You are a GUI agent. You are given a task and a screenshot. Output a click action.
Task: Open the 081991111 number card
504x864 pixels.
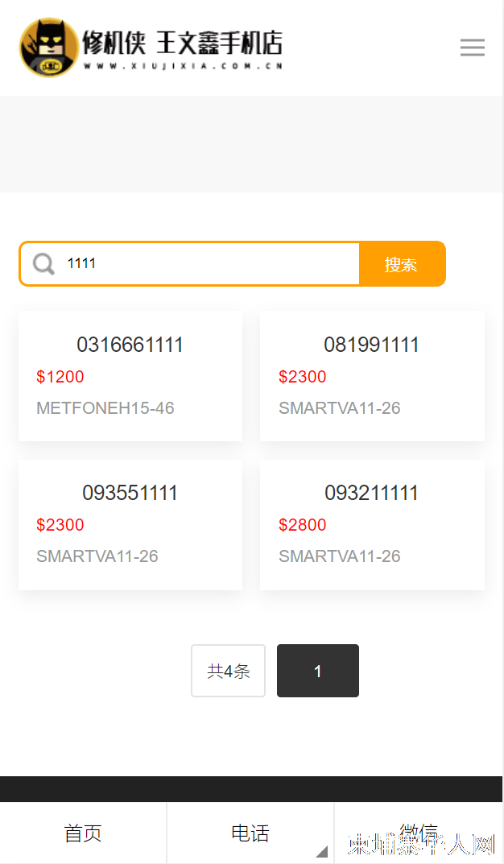[x=372, y=376]
